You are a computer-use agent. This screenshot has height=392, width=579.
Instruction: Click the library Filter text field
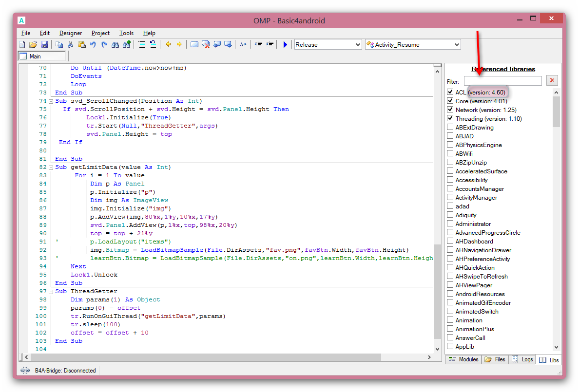tap(502, 81)
